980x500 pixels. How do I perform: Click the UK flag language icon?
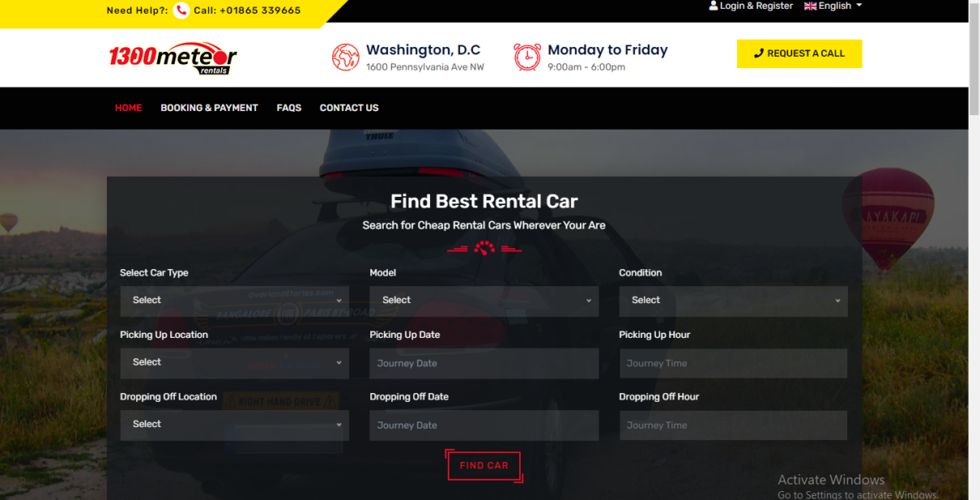click(x=810, y=6)
